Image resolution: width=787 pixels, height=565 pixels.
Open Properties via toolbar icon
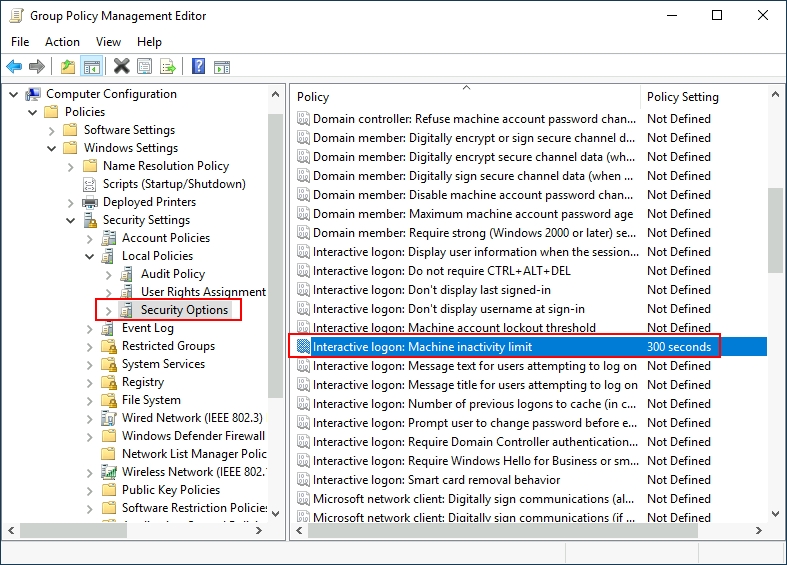[145, 67]
